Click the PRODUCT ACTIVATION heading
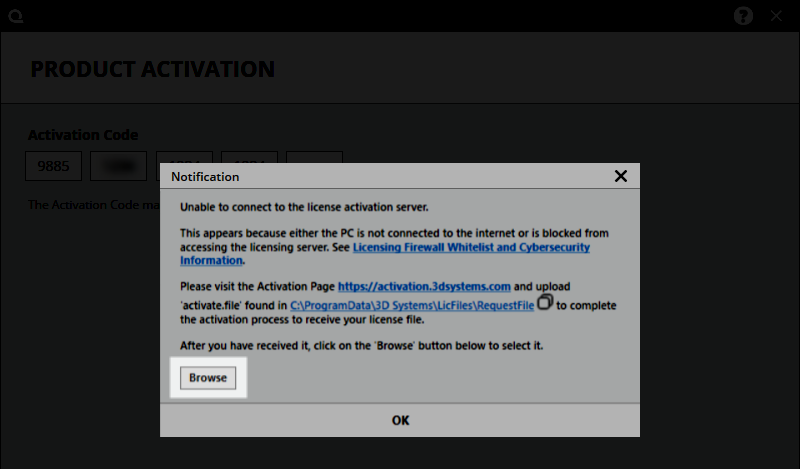The image size is (800, 469). click(152, 69)
